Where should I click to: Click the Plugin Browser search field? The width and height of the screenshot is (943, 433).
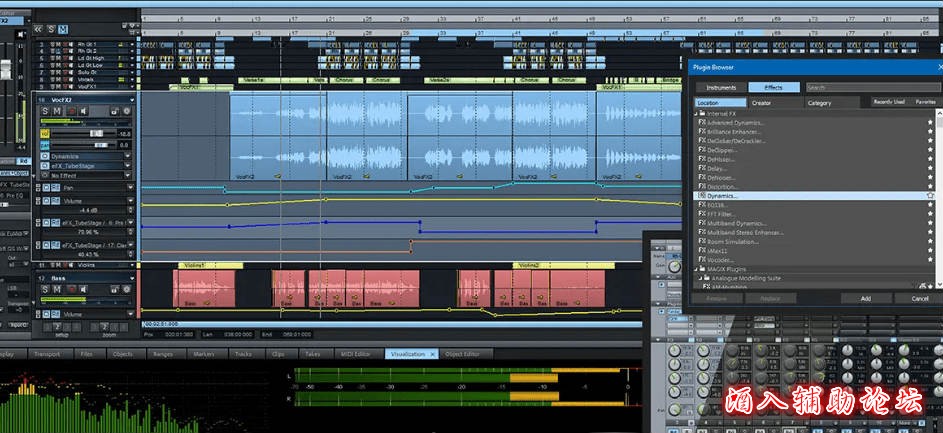click(868, 88)
